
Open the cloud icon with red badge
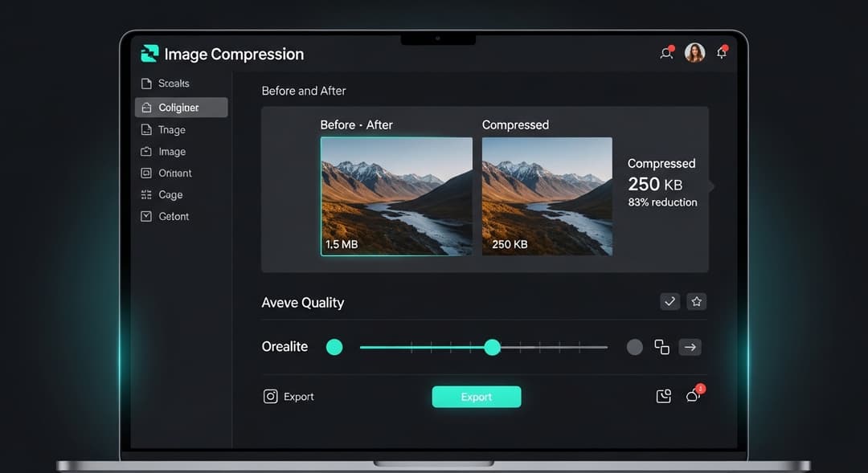click(x=694, y=393)
